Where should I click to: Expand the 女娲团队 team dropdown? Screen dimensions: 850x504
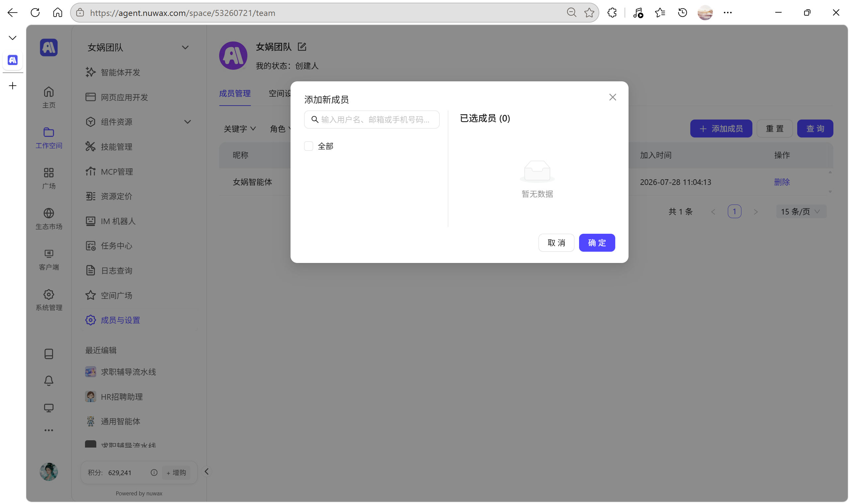point(185,47)
